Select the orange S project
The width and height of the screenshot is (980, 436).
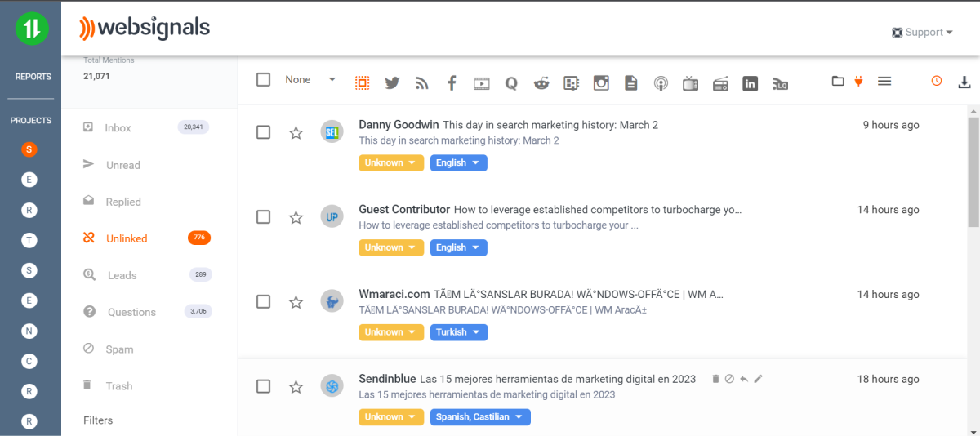click(x=29, y=149)
